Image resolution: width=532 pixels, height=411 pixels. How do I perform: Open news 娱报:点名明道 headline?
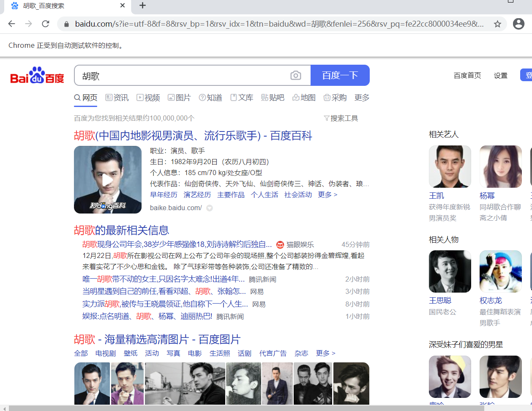click(x=147, y=316)
